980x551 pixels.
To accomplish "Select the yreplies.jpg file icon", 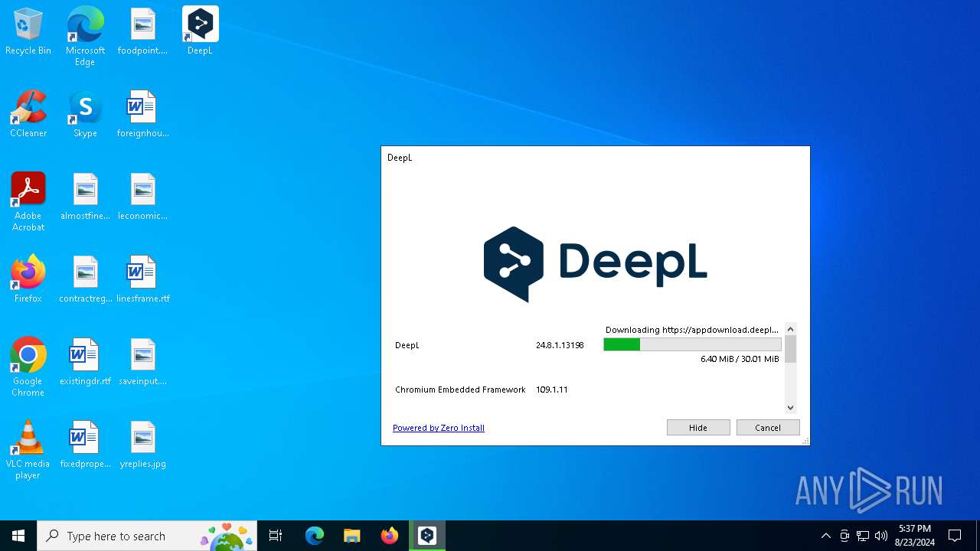I will (142, 445).
